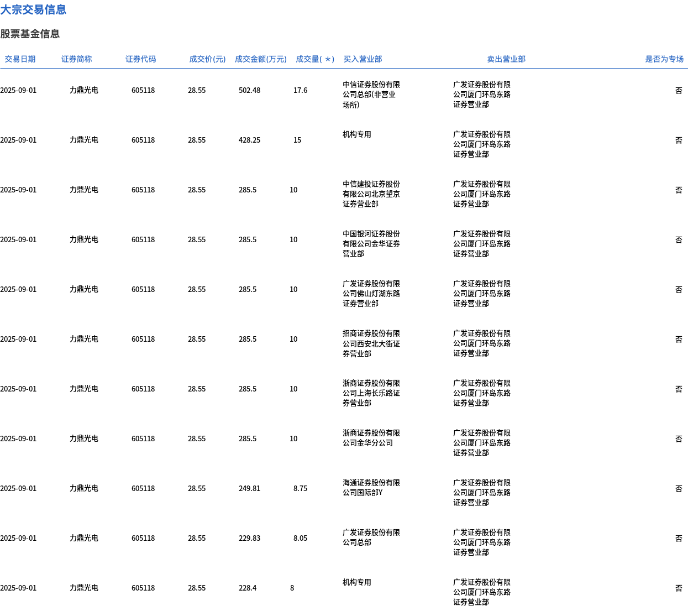Image resolution: width=688 pixels, height=616 pixels.
Task: Click volume 10 in the 浙商证券金华分公司 row
Action: tap(293, 438)
